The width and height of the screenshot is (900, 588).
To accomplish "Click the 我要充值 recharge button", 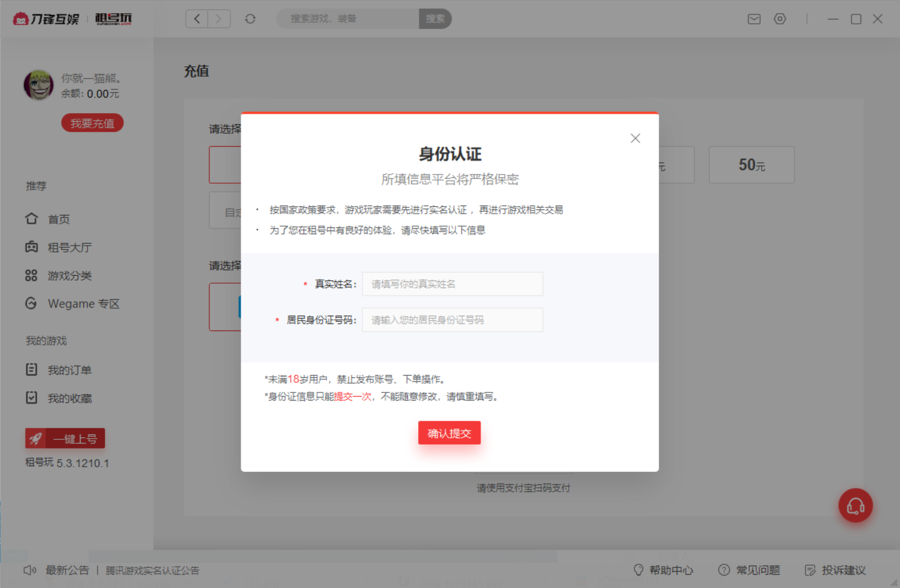I will coord(92,122).
